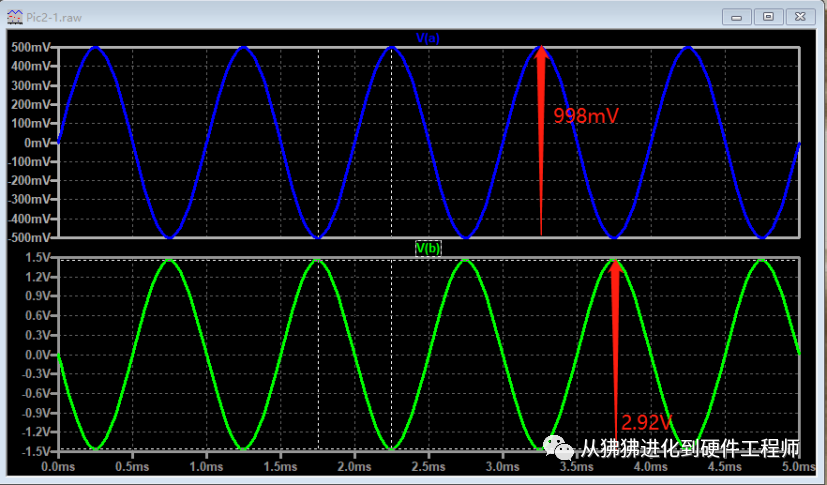
Task: Click the 1.0ms time axis label
Action: (206, 467)
